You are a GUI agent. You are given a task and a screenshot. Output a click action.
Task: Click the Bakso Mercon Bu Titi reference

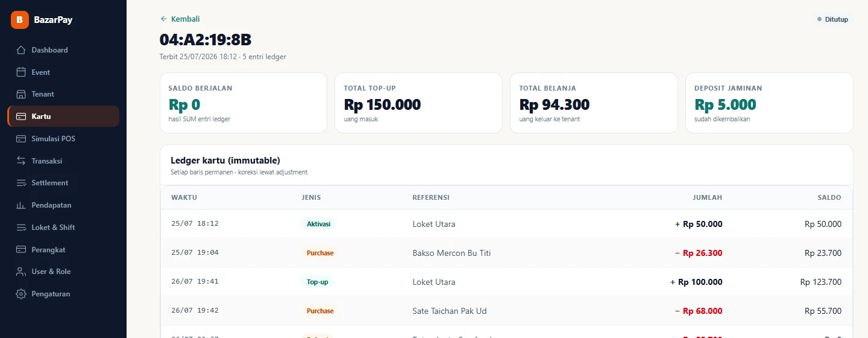(x=451, y=253)
